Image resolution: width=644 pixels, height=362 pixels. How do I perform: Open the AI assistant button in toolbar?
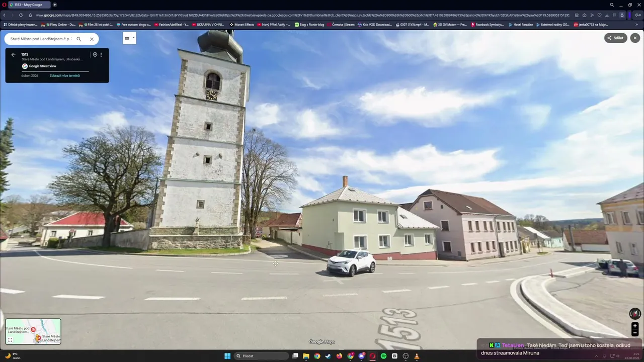[638, 15]
